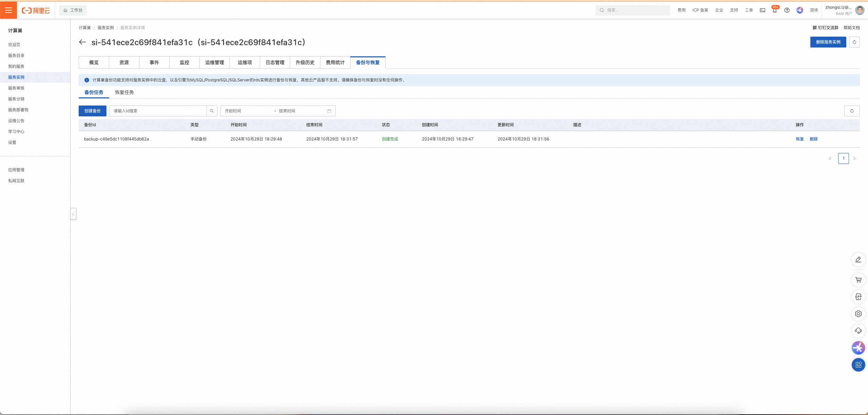Open the 运维管理 tab
This screenshot has width=868, height=415.
214,62
